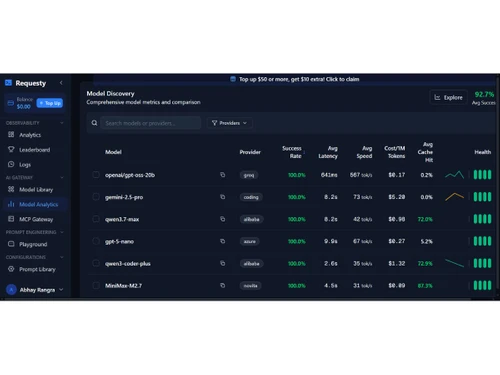Click the $5.20 cost value
500x375 pixels.
coord(397,197)
